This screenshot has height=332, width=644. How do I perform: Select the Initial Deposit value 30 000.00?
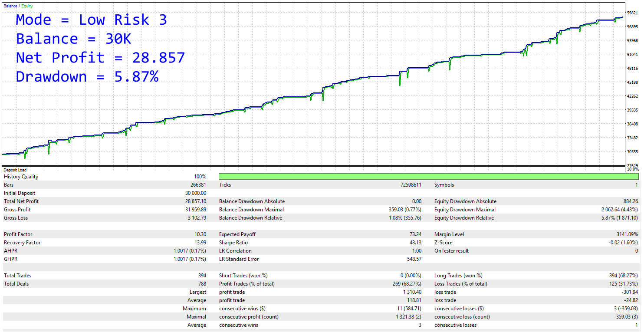click(195, 193)
